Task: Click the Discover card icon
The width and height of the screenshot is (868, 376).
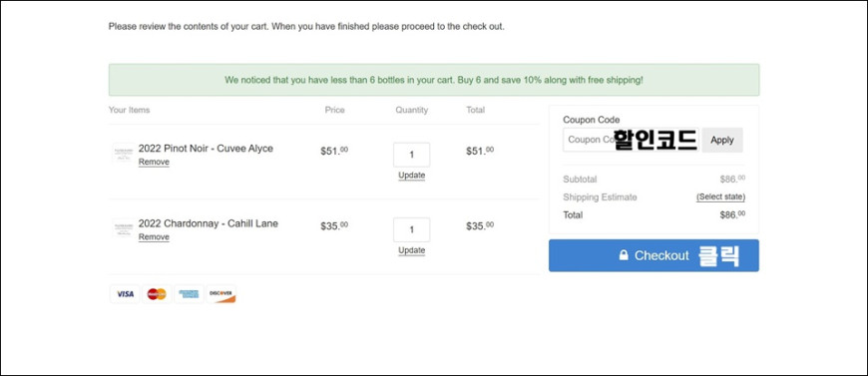Action: pos(221,294)
